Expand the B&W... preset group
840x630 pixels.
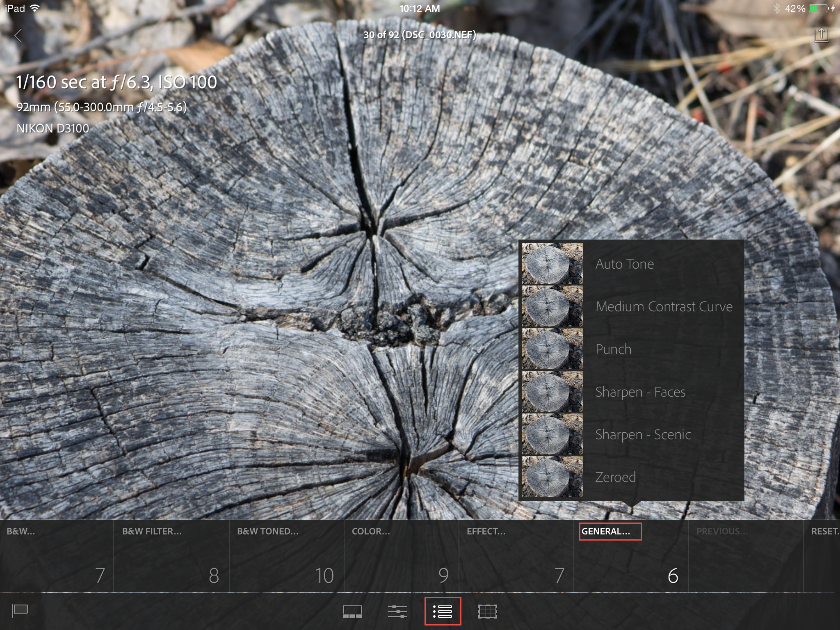click(x=57, y=556)
